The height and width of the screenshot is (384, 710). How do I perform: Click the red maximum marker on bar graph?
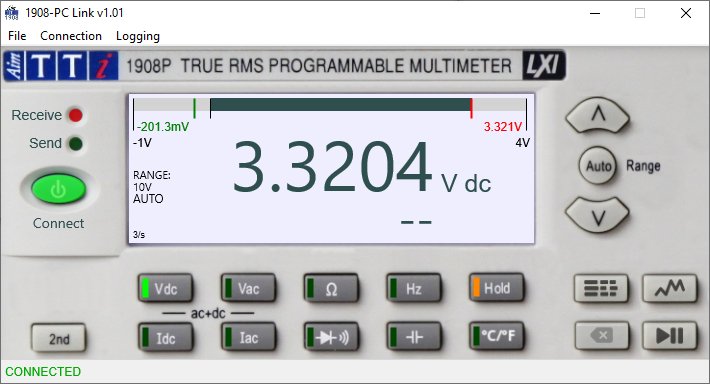[471, 108]
